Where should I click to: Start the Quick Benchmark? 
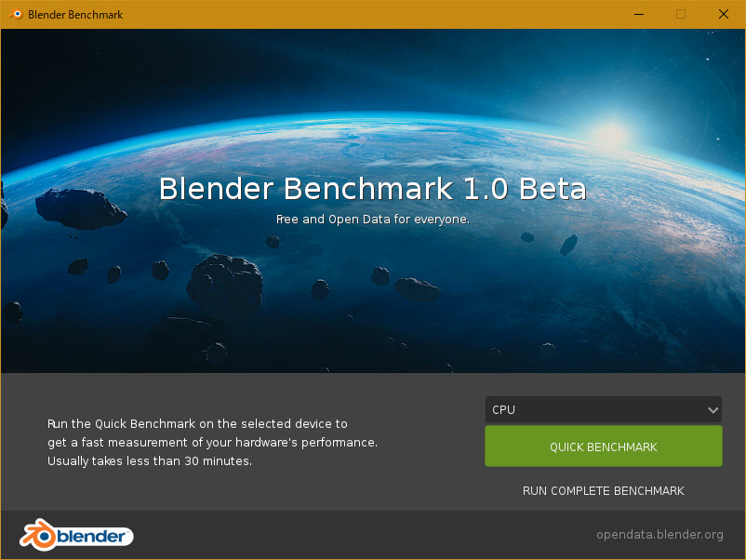point(604,447)
